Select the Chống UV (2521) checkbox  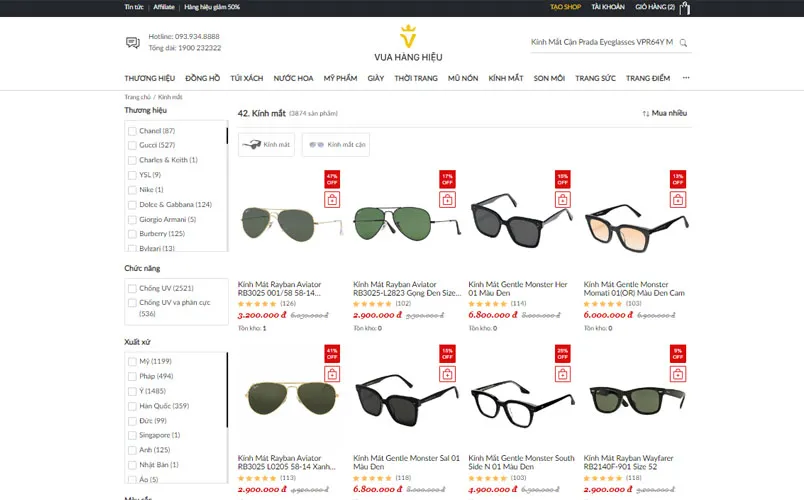pyautogui.click(x=132, y=289)
